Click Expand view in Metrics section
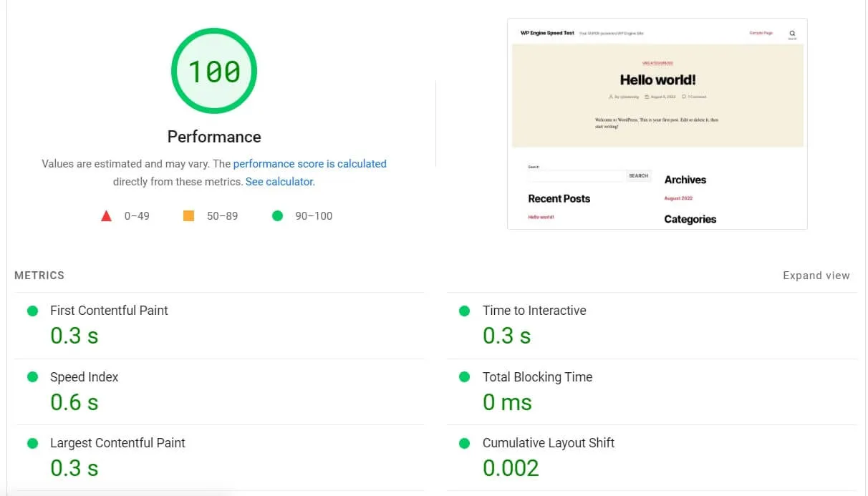Screen dimensions: 868x496 (816, 276)
